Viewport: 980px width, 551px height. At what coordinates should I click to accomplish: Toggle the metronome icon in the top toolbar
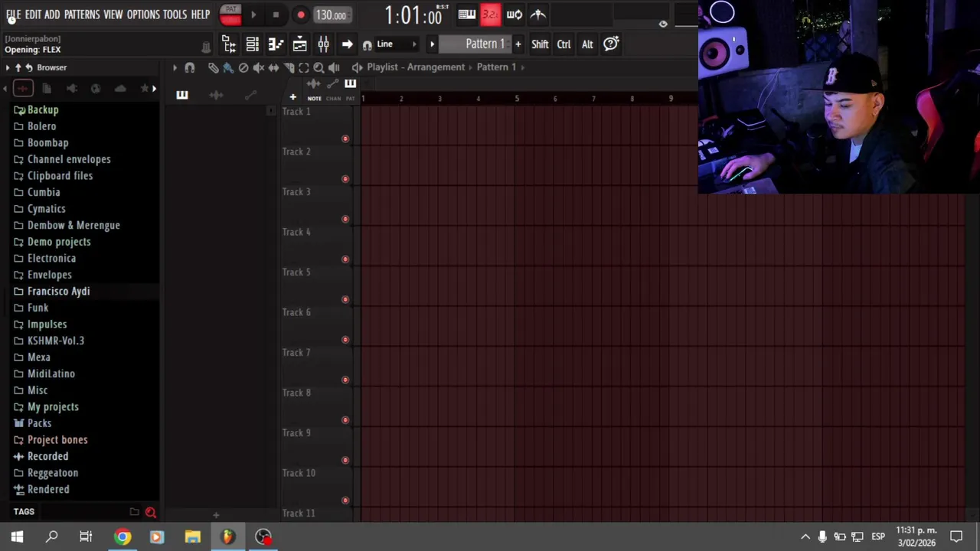[538, 15]
